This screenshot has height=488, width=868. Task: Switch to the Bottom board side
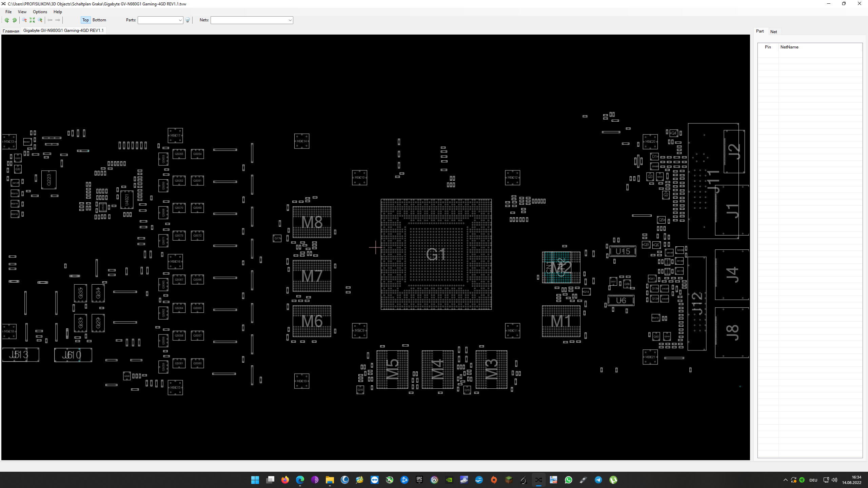[x=99, y=20]
